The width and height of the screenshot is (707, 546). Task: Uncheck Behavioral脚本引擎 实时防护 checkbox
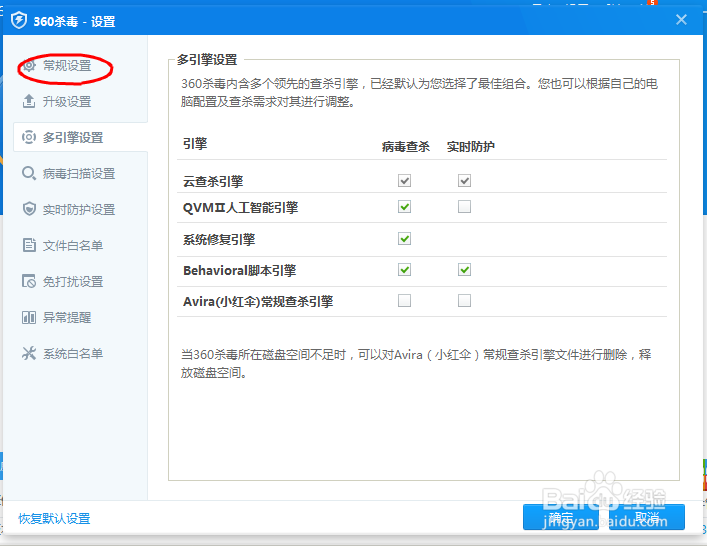click(x=464, y=270)
